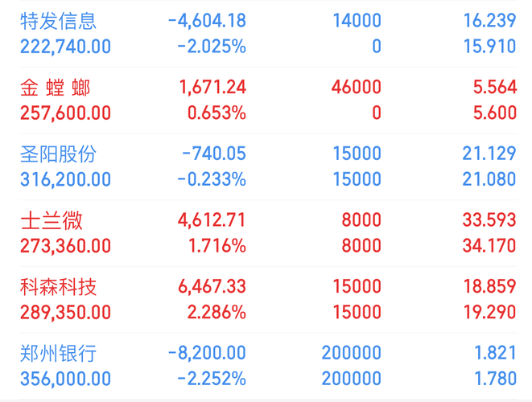Click the profit amount 1,671.24
The image size is (532, 402).
tap(212, 87)
